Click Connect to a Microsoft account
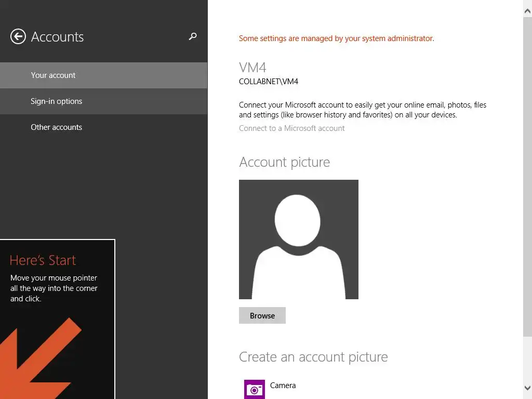 [291, 128]
